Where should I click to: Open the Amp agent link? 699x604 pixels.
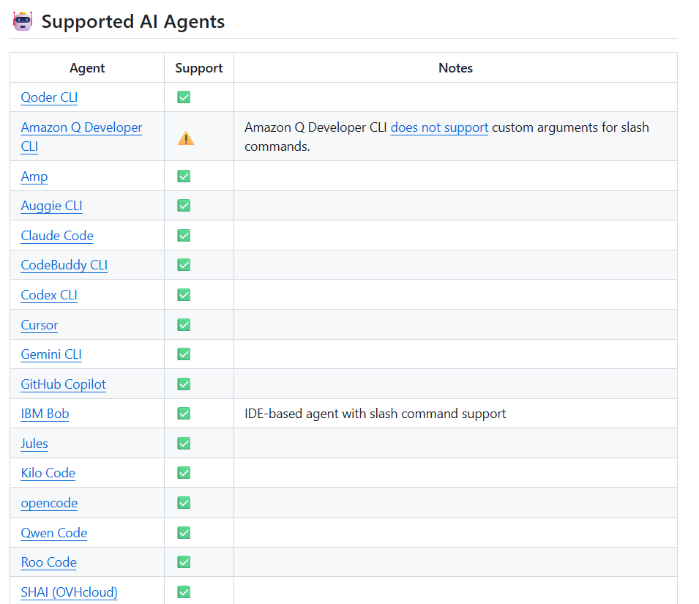click(34, 177)
